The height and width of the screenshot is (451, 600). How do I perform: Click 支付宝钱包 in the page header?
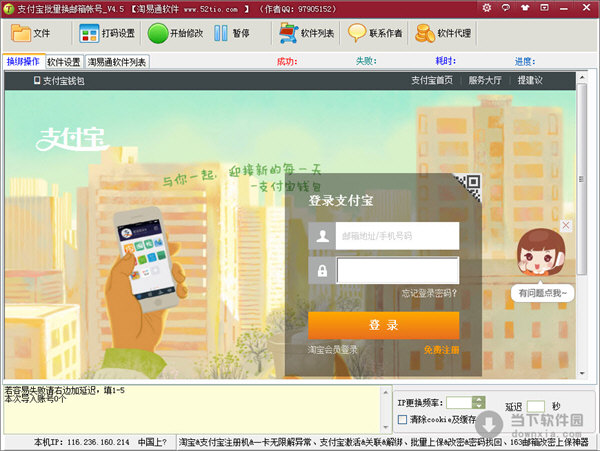coord(59,81)
